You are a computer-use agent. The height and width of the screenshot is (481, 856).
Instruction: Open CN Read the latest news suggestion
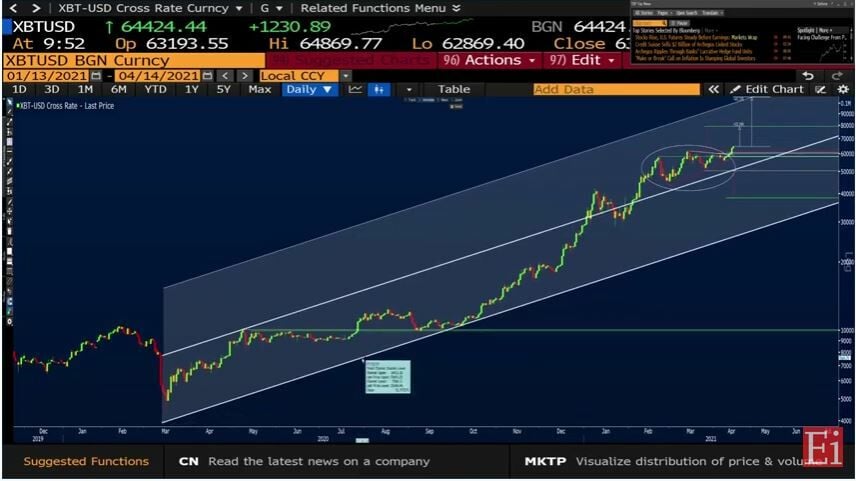pos(304,461)
